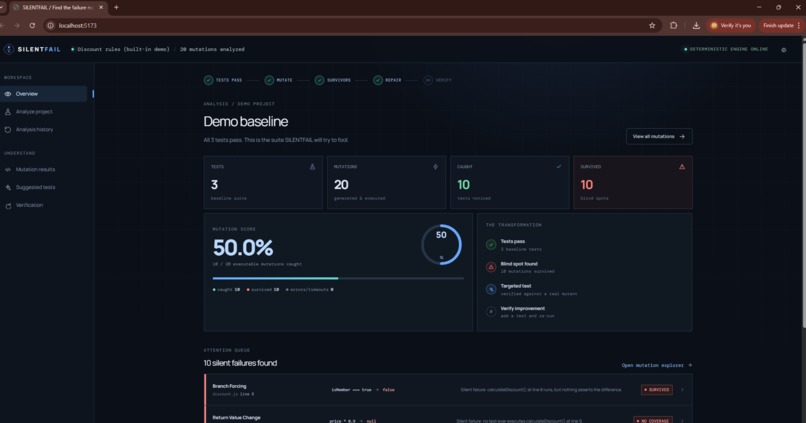Screen dimensions: 806x423
Task: Click the SILENTFAIL logo icon
Action: click(9, 49)
